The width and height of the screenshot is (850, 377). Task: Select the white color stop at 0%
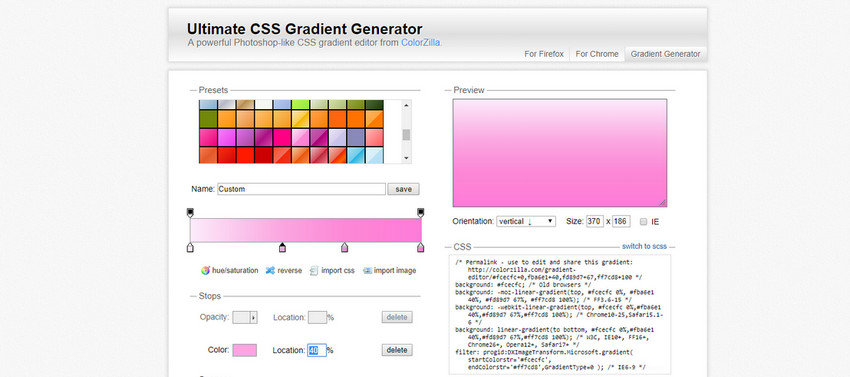coord(190,247)
